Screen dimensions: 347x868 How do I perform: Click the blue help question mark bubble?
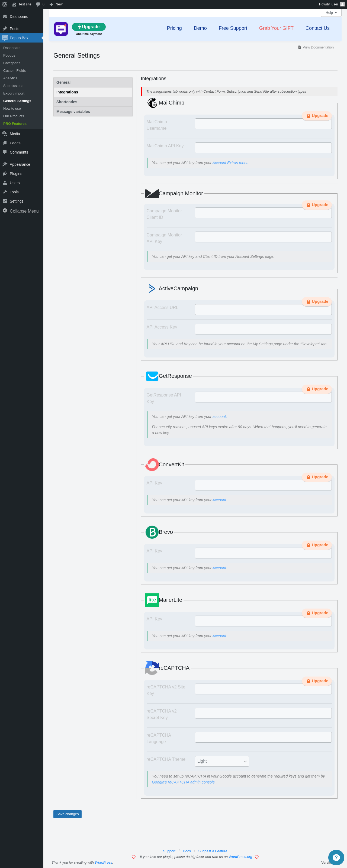point(336,857)
